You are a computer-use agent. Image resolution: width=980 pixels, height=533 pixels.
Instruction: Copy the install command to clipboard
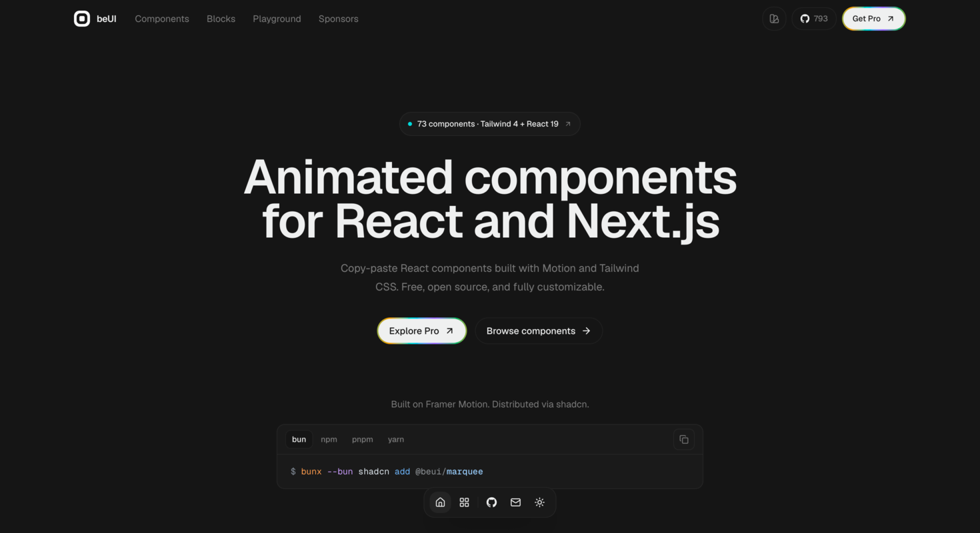[x=684, y=440]
